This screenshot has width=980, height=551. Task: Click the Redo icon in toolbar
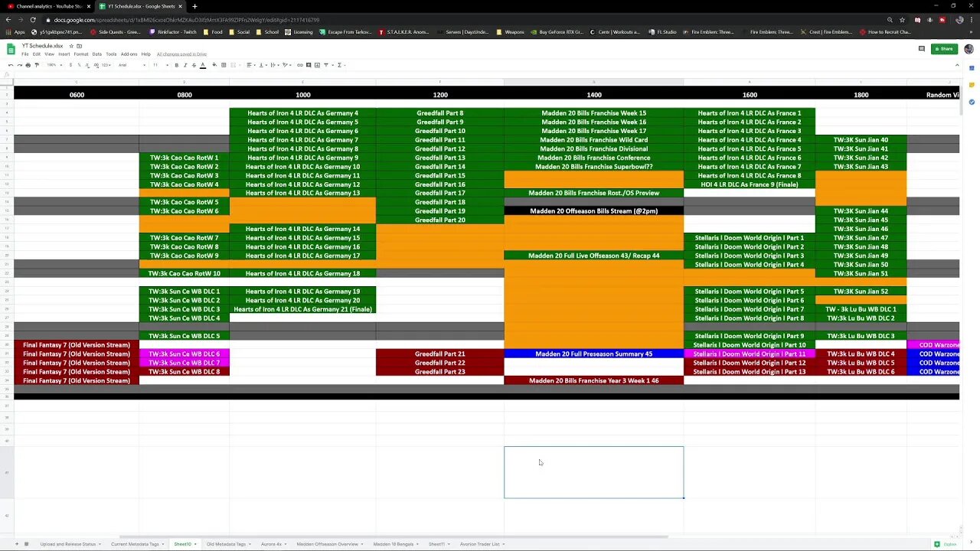tap(19, 65)
